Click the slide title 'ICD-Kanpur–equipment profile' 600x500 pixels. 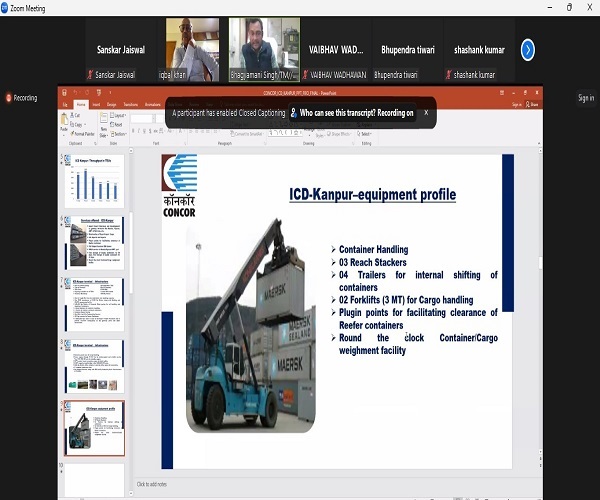(372, 194)
